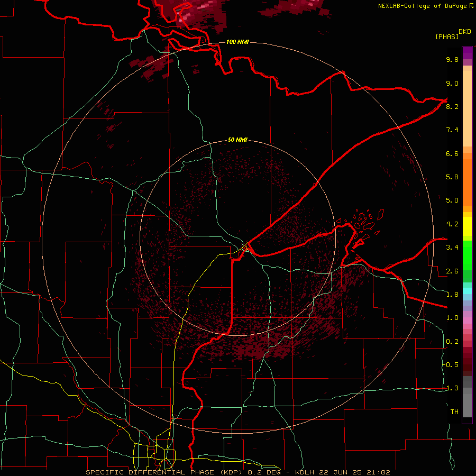Click the 50 NMI range ring label
Screen dimensions: 476x476
click(x=237, y=140)
